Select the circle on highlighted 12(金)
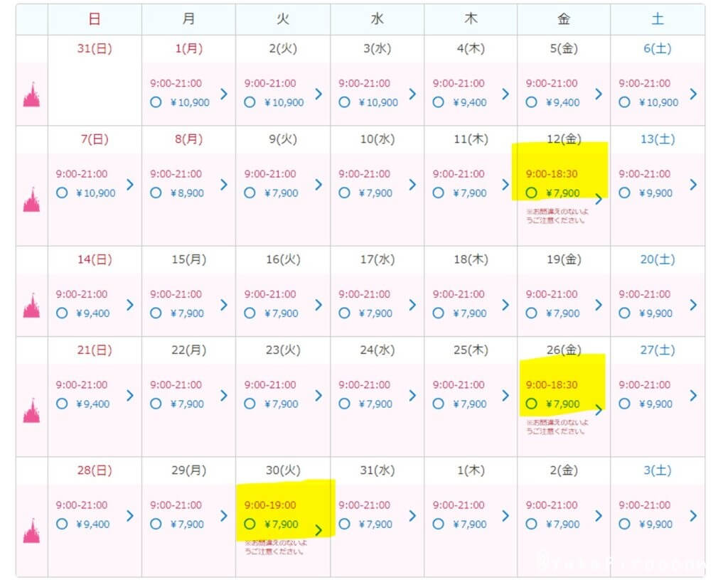This screenshot has width=728, height=582. click(x=531, y=193)
